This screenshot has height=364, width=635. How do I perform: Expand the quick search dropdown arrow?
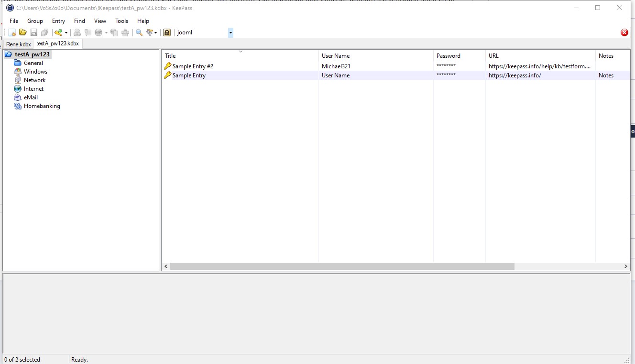coord(230,32)
